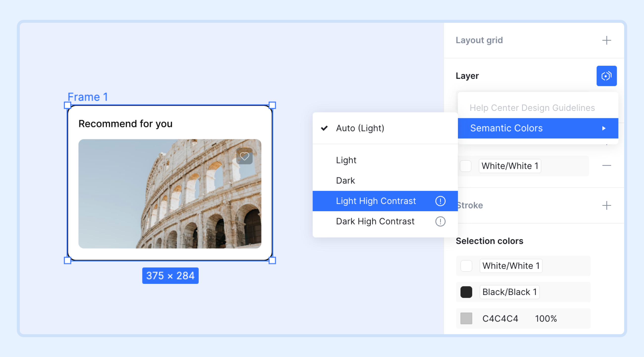This screenshot has height=357, width=644.
Task: Click White/White 1 label under Selection colors
Action: [511, 266]
